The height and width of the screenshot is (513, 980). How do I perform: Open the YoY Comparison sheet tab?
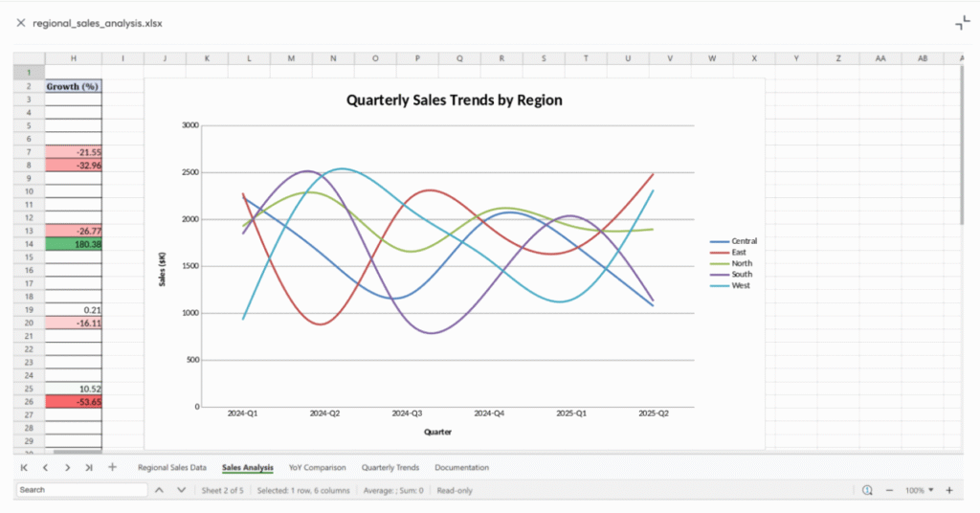coord(317,468)
